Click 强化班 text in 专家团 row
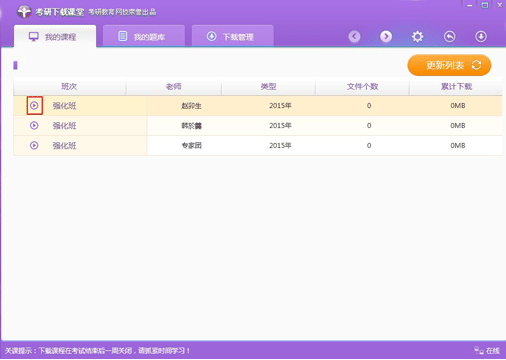Screen dimensions: 506x360 [64, 146]
